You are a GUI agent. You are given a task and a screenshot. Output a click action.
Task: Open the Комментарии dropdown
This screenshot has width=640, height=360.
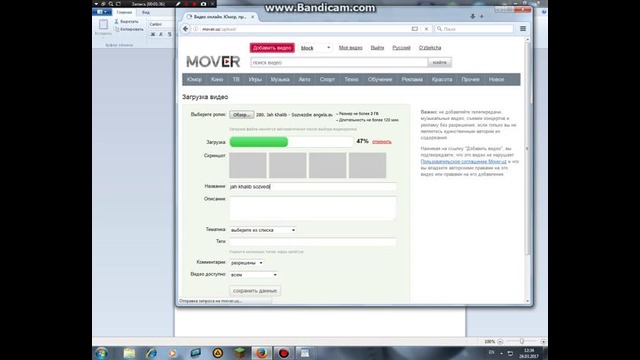[247, 263]
